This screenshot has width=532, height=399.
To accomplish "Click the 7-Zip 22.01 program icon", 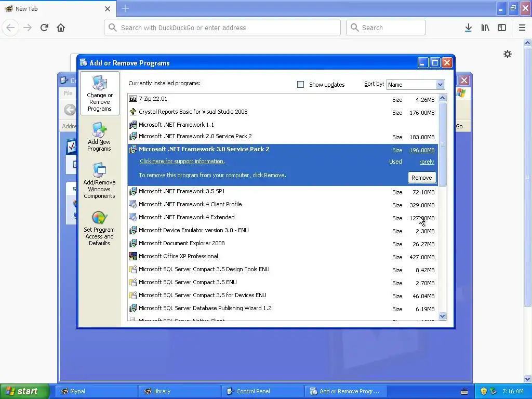I will point(133,99).
